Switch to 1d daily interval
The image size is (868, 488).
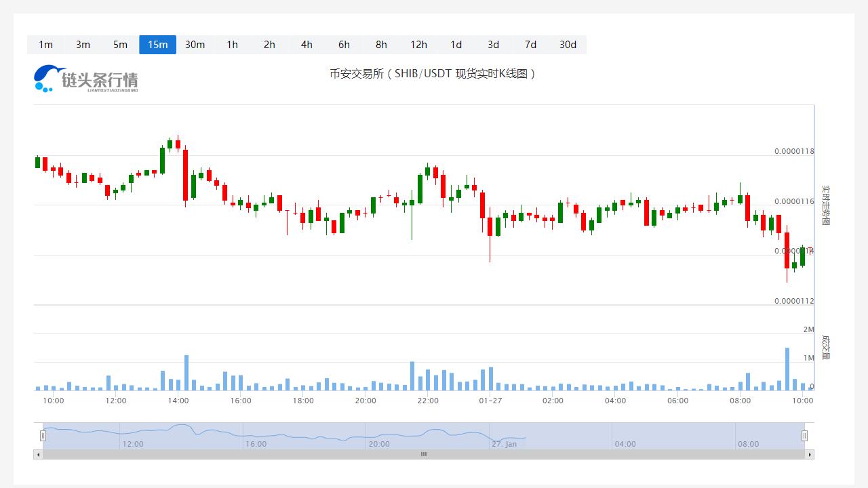(456, 45)
